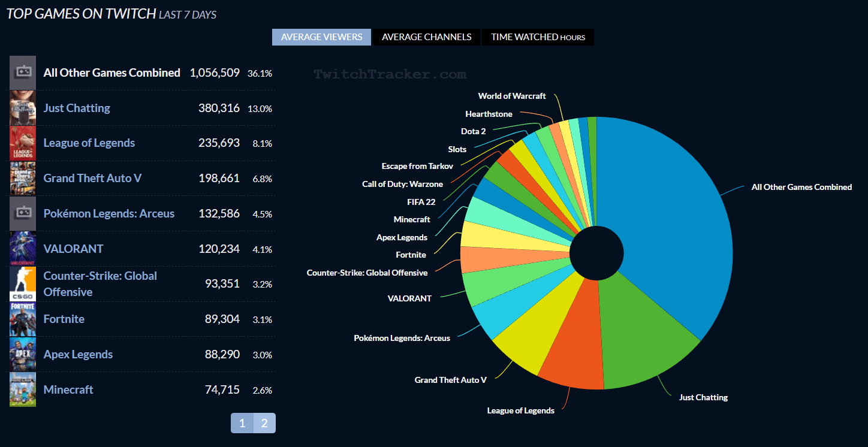
Task: Click the Apex Legends cover icon
Action: click(x=23, y=354)
